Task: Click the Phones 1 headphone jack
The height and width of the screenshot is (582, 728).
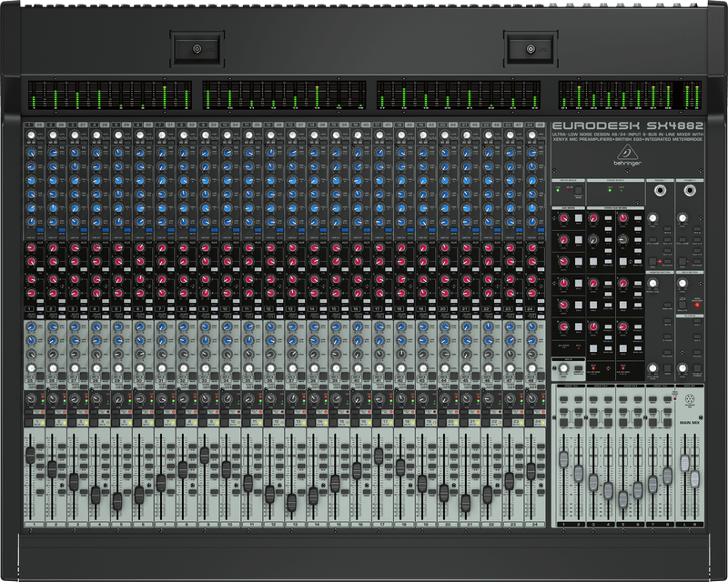Action: [659, 192]
